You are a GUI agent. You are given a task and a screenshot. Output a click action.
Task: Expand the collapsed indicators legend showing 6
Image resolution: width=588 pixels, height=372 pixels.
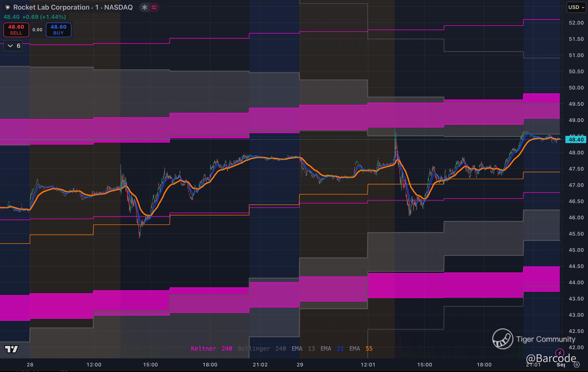[x=13, y=46]
